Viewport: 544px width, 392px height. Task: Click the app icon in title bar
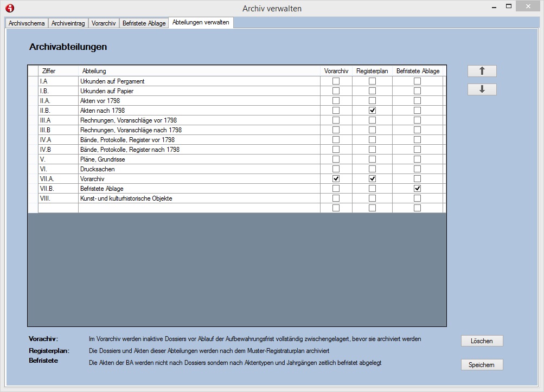(x=9, y=8)
